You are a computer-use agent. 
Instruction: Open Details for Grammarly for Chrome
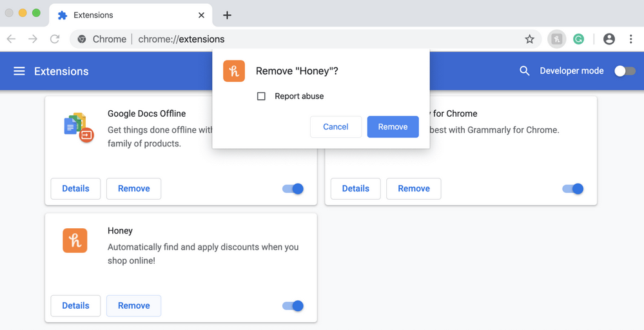(356, 189)
